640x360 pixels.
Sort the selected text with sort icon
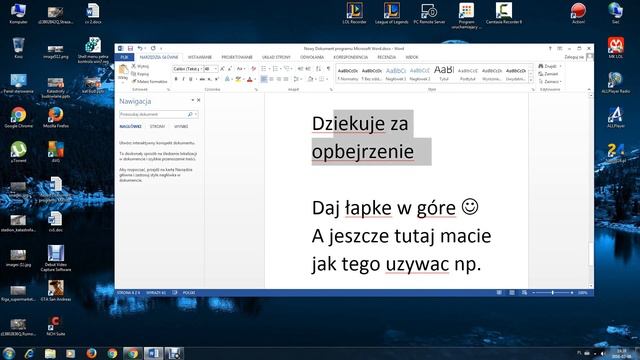click(318, 69)
